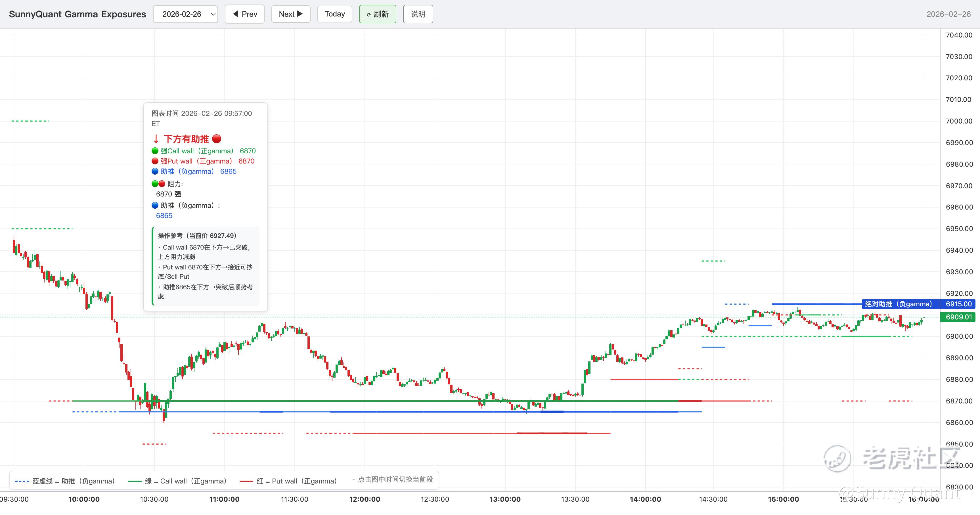Click red line legend icon for Put wall
The width and height of the screenshot is (980, 515).
[246, 481]
